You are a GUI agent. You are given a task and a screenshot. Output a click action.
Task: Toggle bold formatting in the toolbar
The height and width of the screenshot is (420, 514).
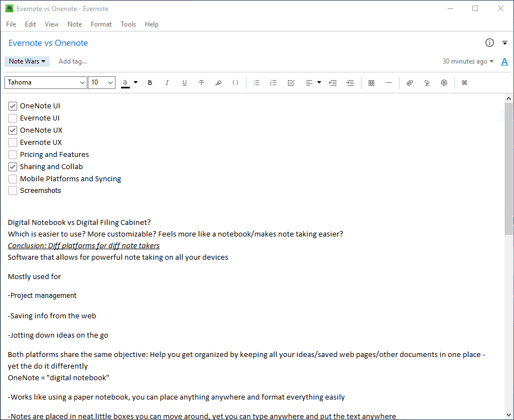tap(150, 83)
